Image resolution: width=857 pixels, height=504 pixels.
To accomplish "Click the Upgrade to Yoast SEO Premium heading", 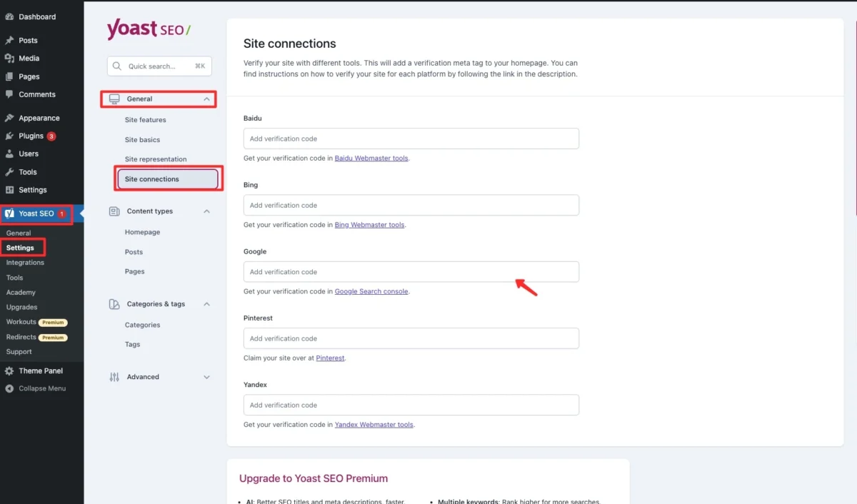I will pos(314,478).
